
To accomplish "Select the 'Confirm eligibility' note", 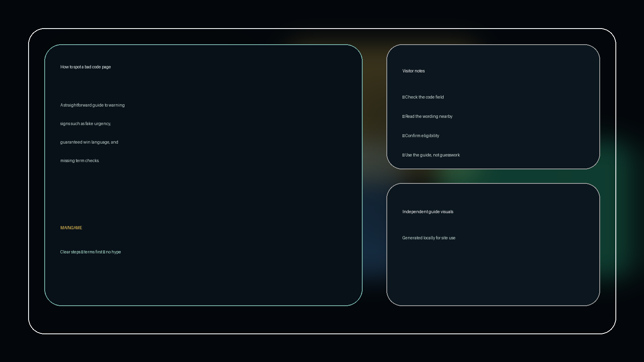I will click(x=422, y=136).
